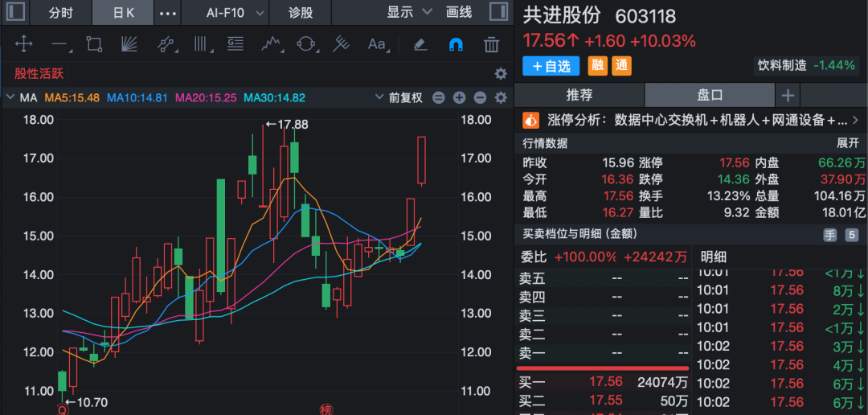Select the parallel channel line tool

165,43
